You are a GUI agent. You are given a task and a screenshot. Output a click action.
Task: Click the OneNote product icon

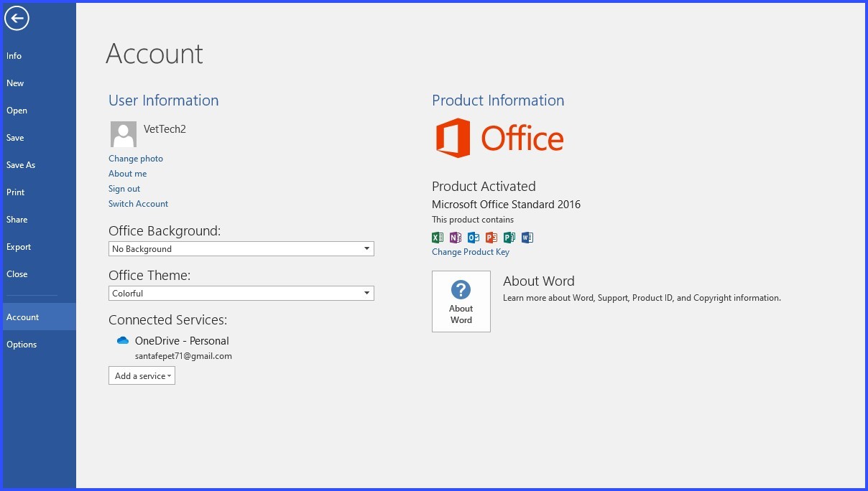coord(456,238)
